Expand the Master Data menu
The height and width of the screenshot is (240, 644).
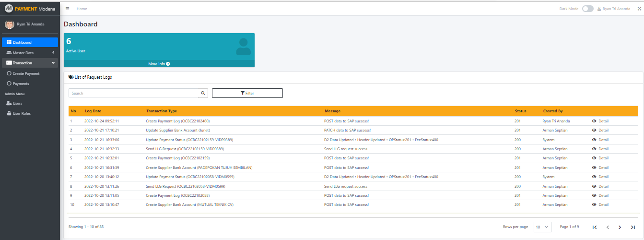30,53
